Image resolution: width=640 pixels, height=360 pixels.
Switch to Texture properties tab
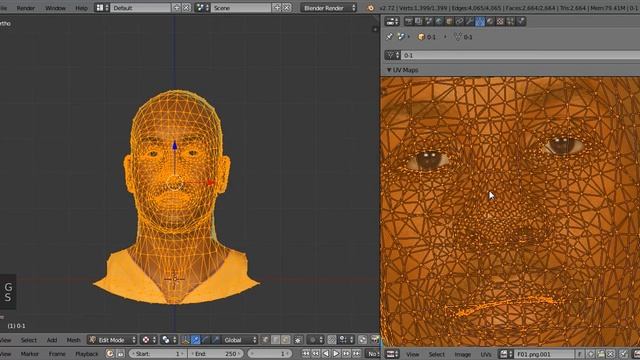coord(500,21)
